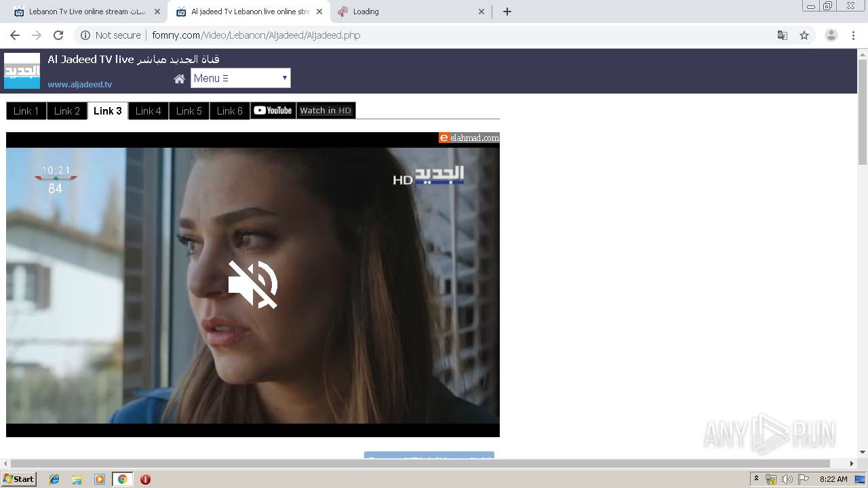Click the forward navigation arrow
The image size is (868, 488).
[x=37, y=35]
